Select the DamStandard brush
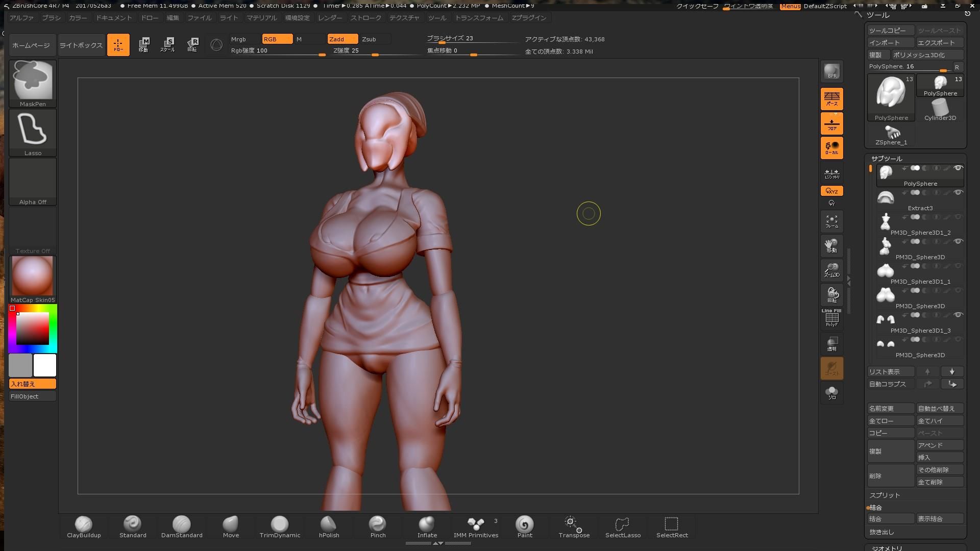980x551 pixels. coord(182,527)
